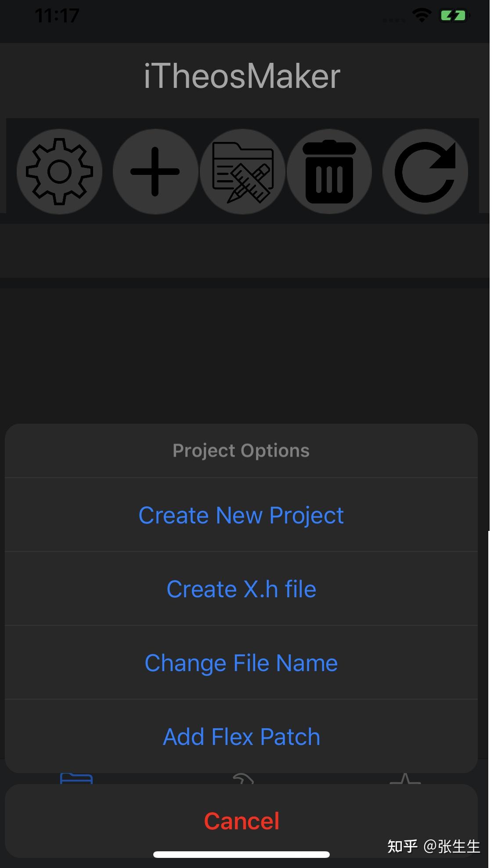Select Create X.h file option
This screenshot has width=494, height=868.
click(241, 589)
